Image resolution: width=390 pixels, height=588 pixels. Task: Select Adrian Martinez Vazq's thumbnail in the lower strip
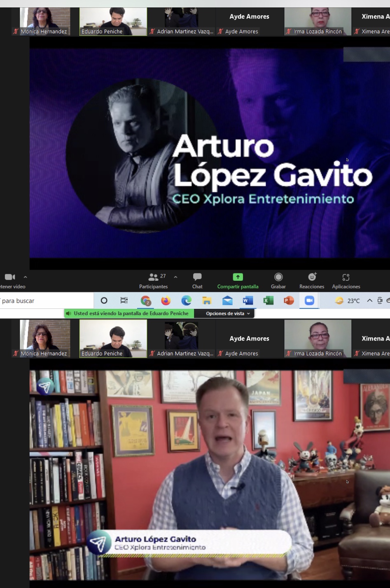coord(181,339)
